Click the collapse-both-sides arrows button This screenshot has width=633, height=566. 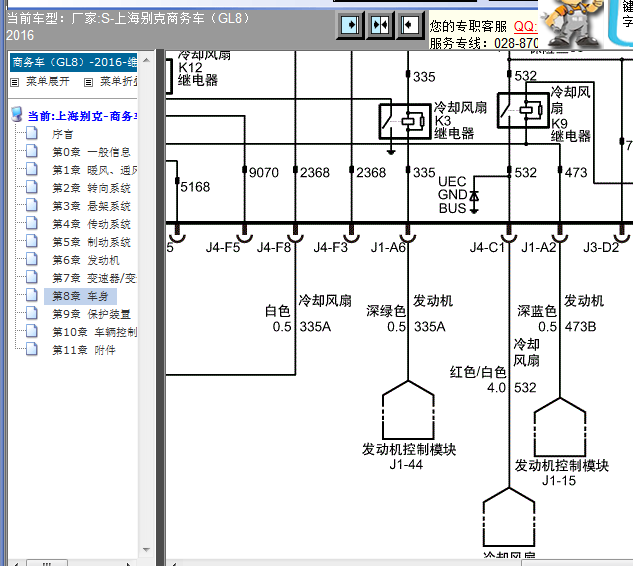point(380,25)
